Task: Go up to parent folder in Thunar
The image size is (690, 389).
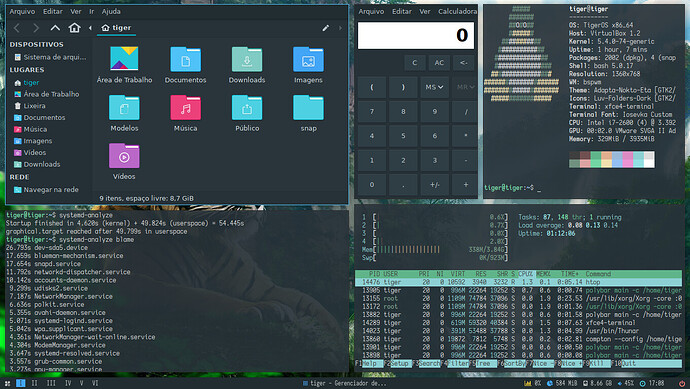Action: [x=55, y=28]
